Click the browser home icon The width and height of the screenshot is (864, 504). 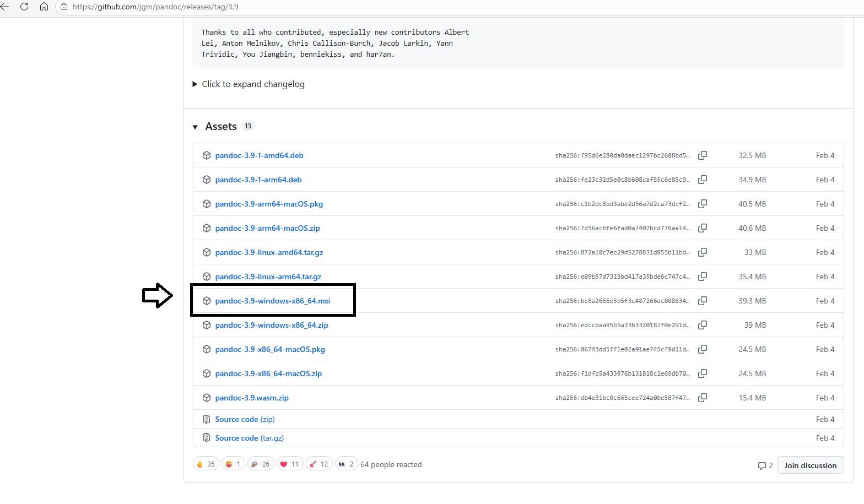pyautogui.click(x=44, y=7)
